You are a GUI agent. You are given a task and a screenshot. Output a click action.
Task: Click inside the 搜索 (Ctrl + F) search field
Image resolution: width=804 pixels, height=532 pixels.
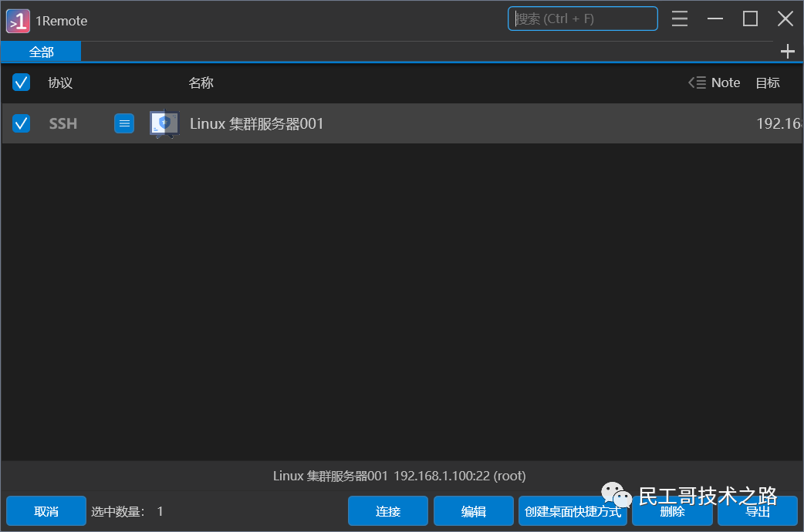(x=583, y=19)
